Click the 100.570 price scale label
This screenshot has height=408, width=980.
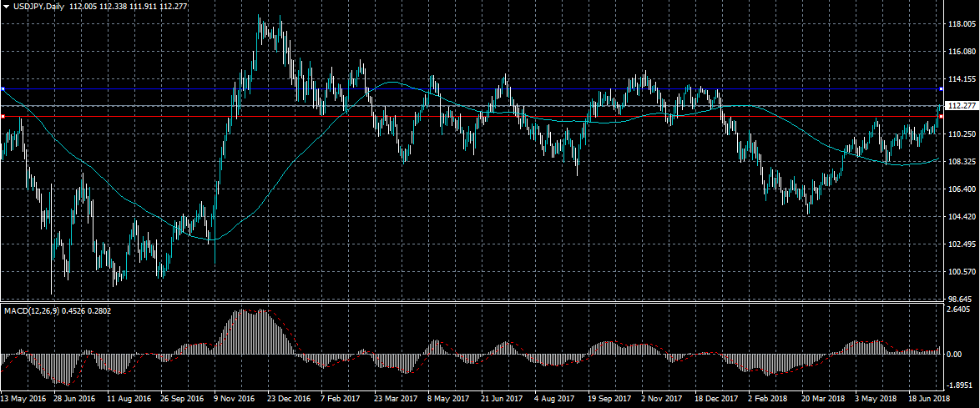coord(962,272)
